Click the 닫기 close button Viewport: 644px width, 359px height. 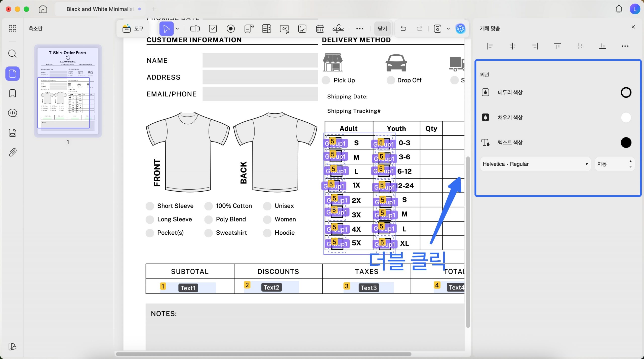pyautogui.click(x=382, y=29)
